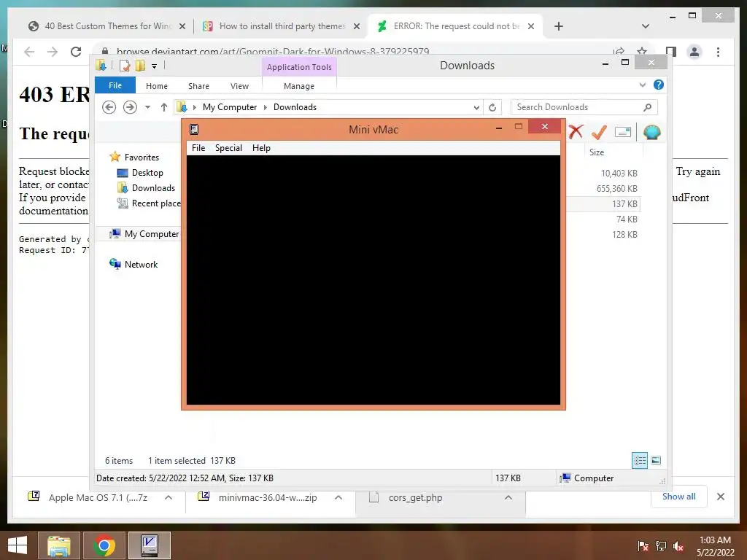Expand the Explorer ribbon chevron
Screen dimensions: 747x560
tap(642, 85)
